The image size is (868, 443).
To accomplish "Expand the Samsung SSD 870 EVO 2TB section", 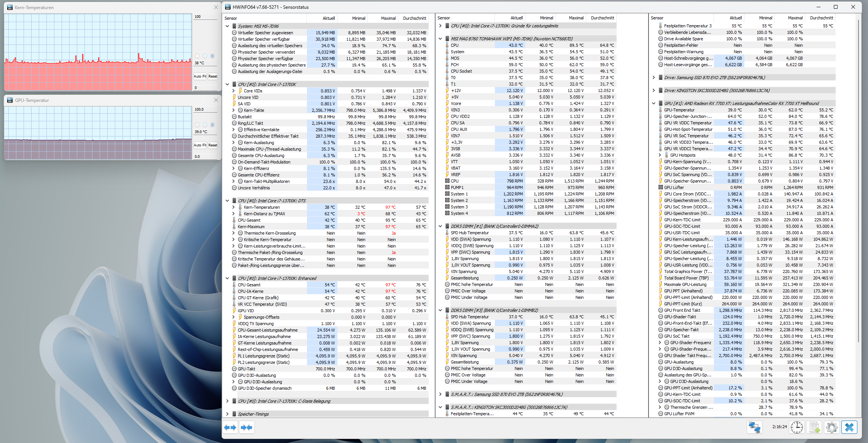I will click(x=654, y=77).
